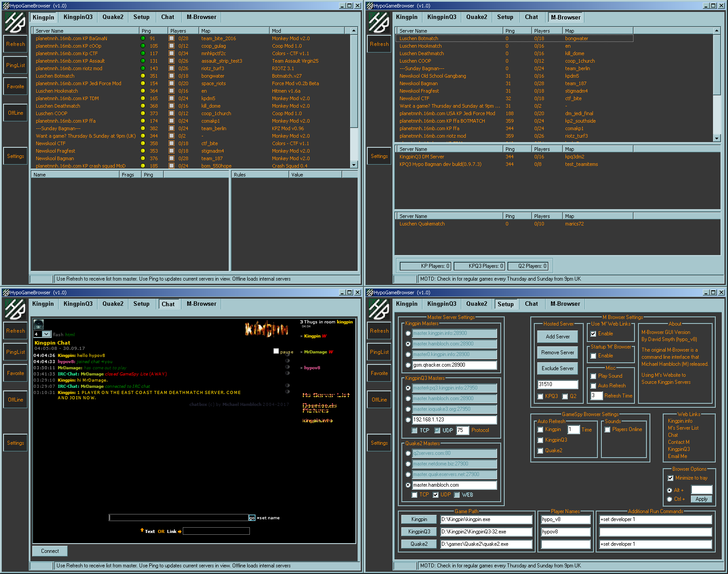Grab the M-Browser server list scrollbar thumb

(717, 65)
